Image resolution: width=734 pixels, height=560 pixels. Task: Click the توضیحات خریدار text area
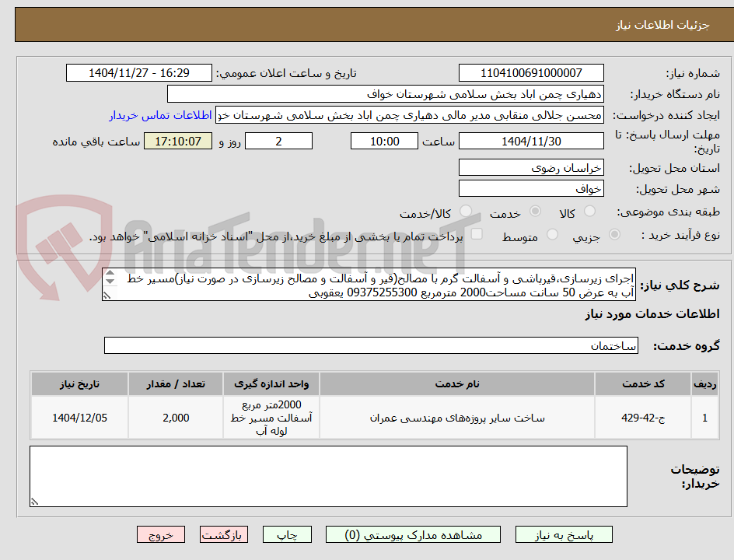(x=328, y=476)
